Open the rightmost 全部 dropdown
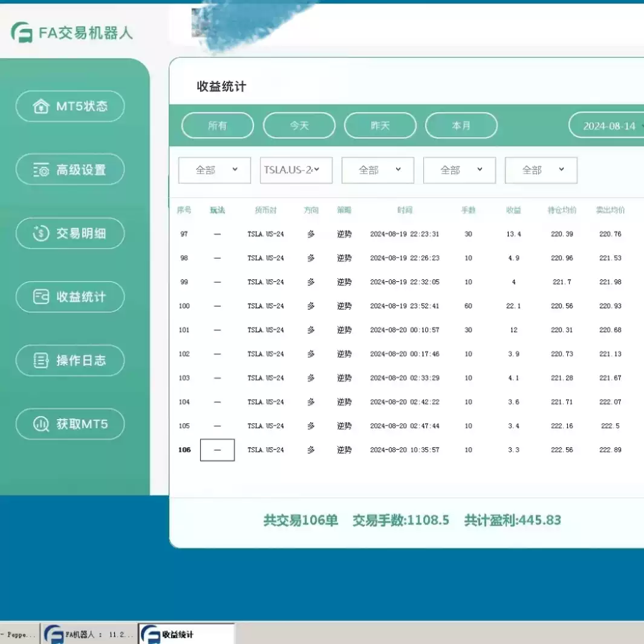The image size is (644, 644). pos(541,170)
